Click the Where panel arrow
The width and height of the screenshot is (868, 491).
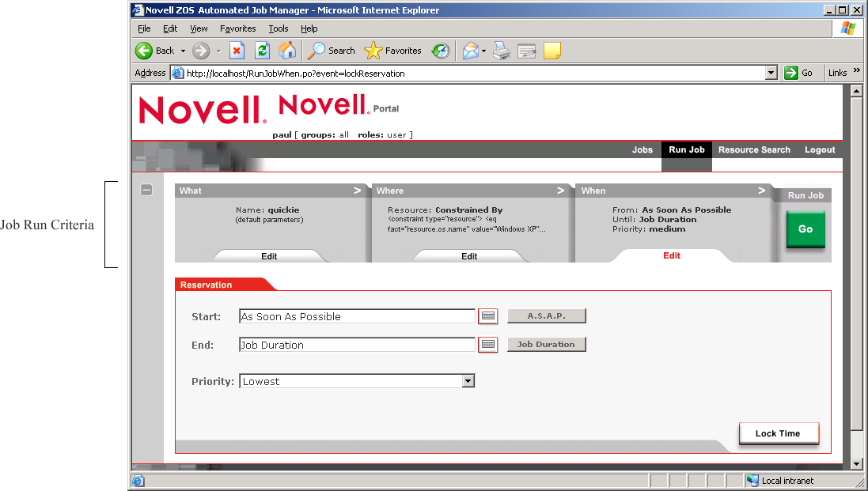pos(561,191)
